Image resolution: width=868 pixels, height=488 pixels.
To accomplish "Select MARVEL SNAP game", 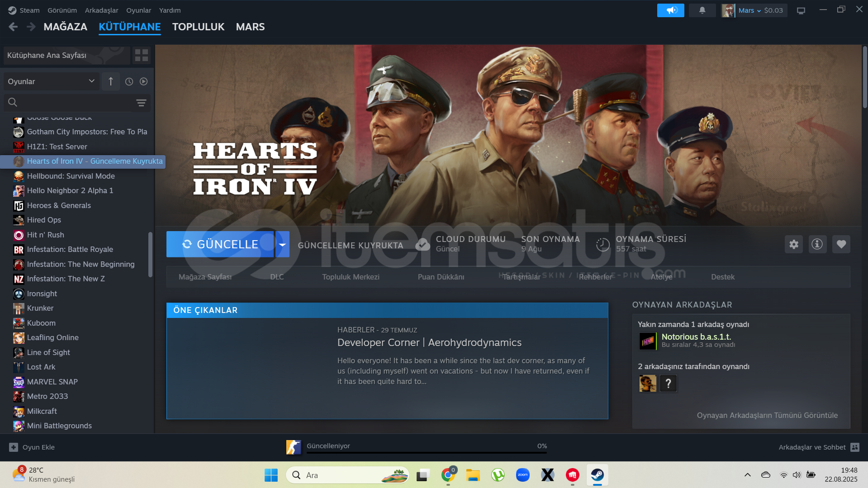I will [52, 382].
